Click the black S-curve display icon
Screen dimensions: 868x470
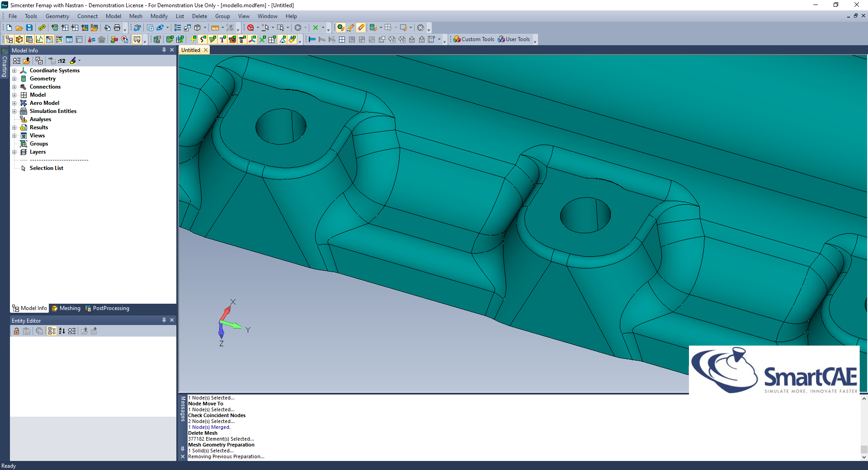pyautogui.click(x=203, y=39)
